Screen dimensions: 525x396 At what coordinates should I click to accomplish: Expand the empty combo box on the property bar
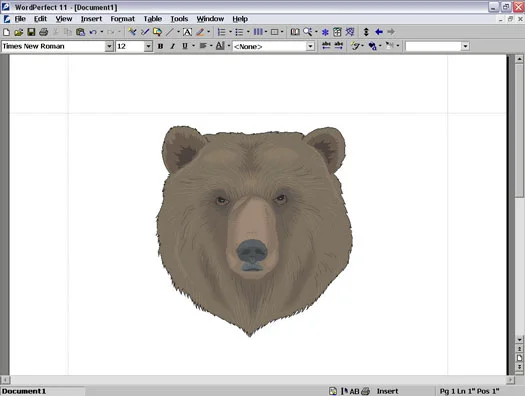click(465, 46)
